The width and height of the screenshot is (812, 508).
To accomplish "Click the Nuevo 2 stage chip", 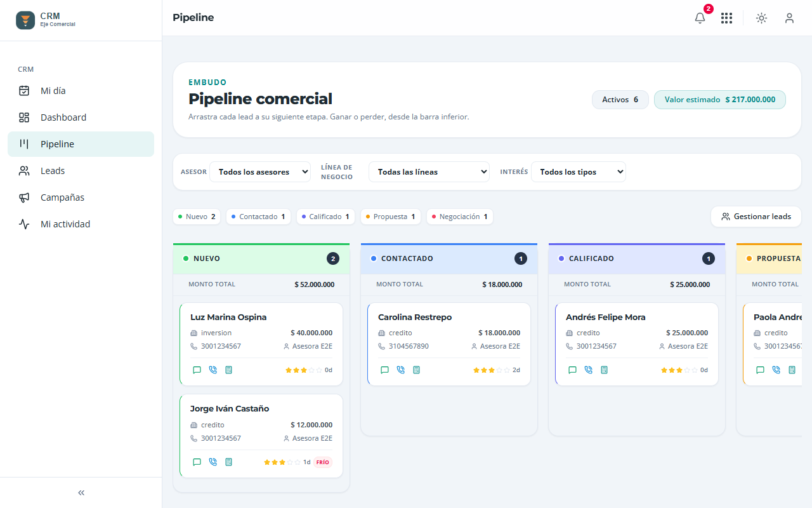I will 197,217.
